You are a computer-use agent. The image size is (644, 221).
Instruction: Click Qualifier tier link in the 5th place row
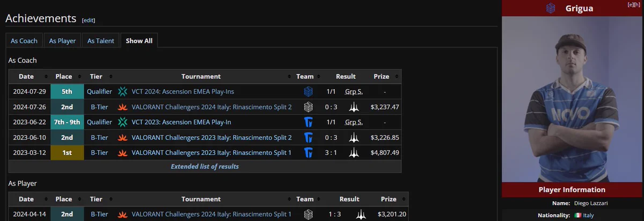[100, 91]
